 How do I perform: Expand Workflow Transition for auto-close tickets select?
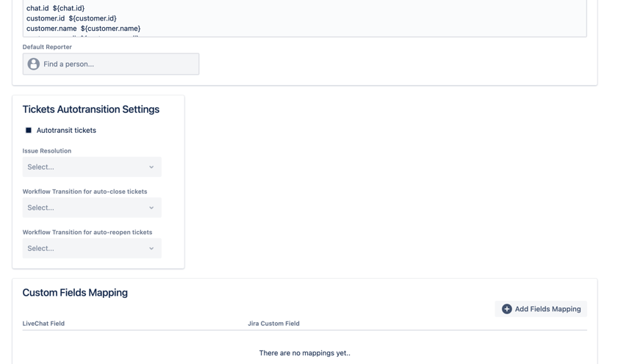tap(85, 208)
